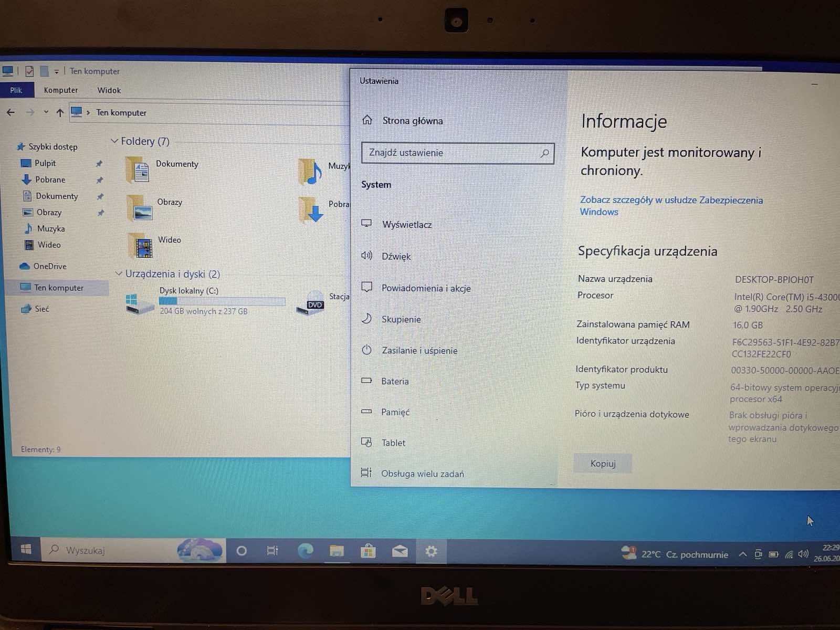Open Microsoft Edge from taskbar
Image resolution: width=840 pixels, height=630 pixels.
pos(305,551)
